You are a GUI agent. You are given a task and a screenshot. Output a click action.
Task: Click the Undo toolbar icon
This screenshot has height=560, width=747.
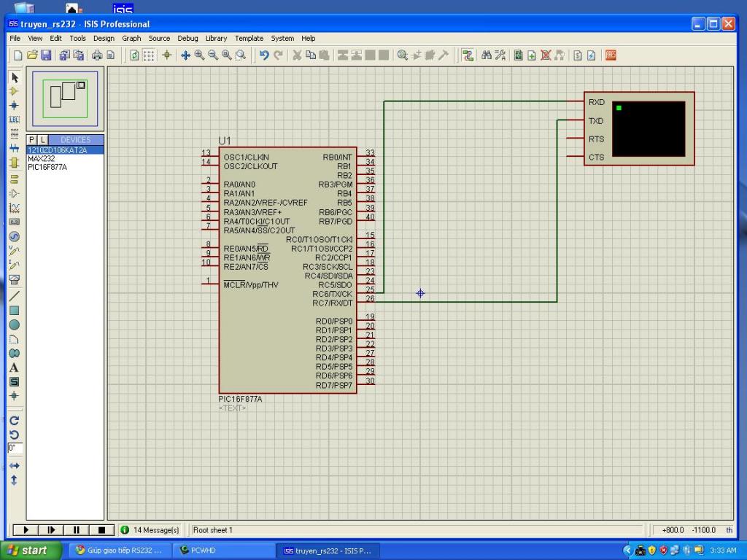click(x=264, y=55)
